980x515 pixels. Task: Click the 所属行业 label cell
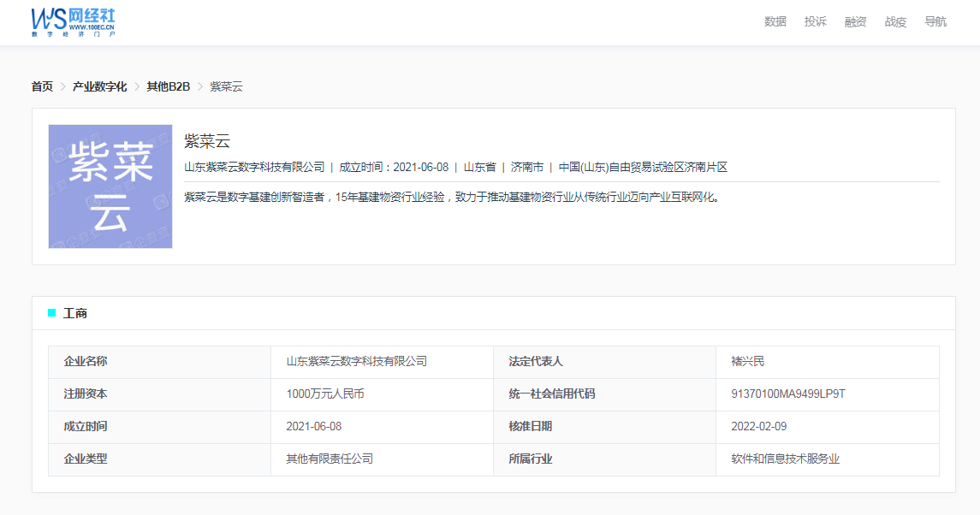click(604, 459)
